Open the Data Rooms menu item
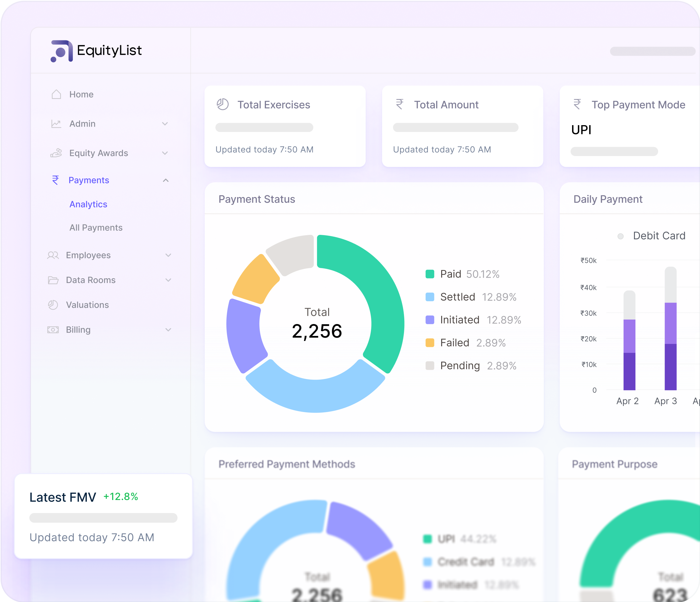The height and width of the screenshot is (602, 700). point(91,280)
